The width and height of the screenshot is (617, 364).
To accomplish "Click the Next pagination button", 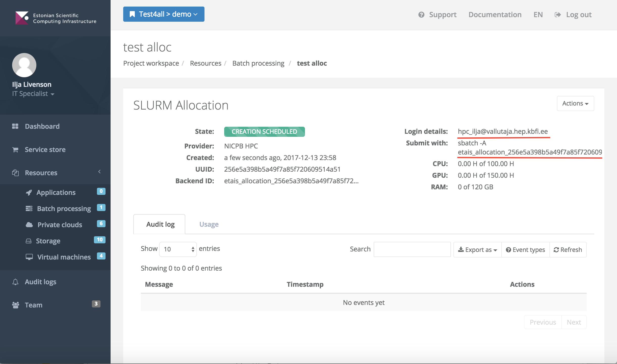I will pos(574,322).
